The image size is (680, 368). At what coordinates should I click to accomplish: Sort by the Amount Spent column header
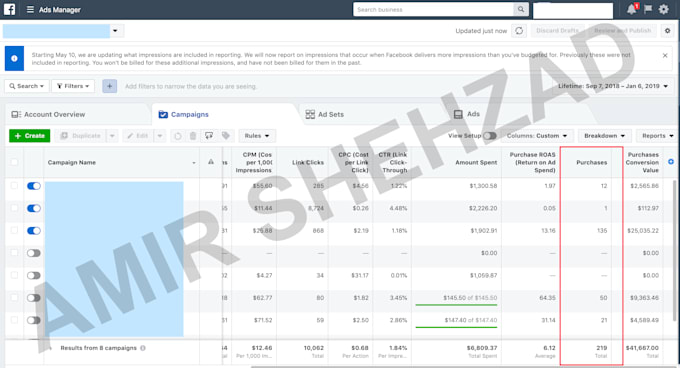pos(476,163)
